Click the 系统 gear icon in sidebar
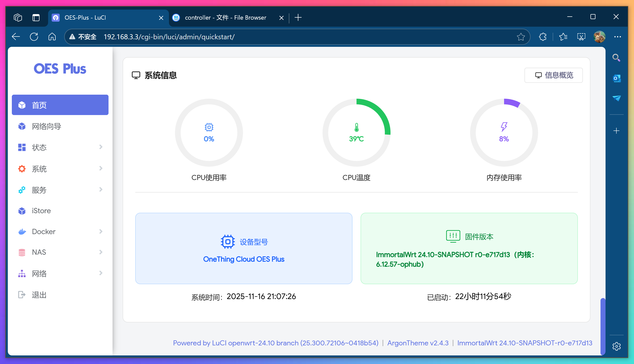 22,169
